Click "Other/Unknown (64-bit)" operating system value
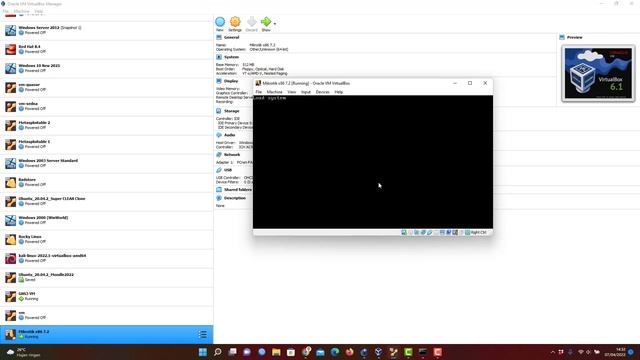Screen dimensions: 640x360 (x=269, y=49)
